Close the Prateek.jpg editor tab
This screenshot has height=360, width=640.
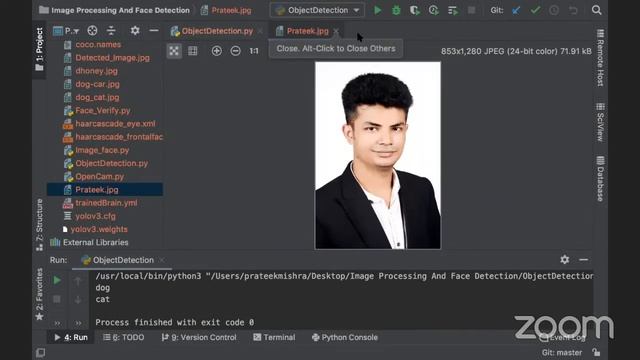click(336, 31)
